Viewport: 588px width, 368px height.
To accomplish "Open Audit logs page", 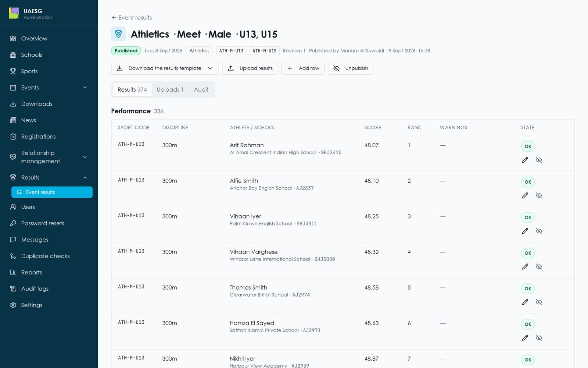I will click(49, 289).
